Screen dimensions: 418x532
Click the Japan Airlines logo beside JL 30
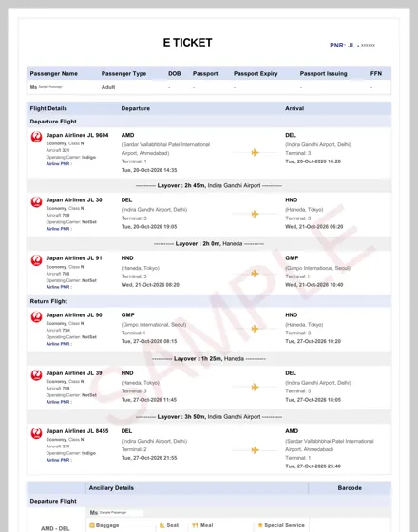tap(36, 201)
